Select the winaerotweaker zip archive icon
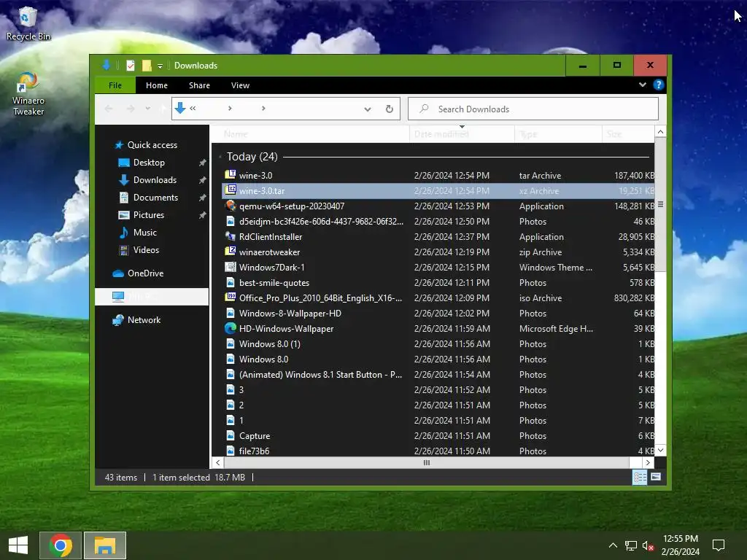Screen dimensions: 747x560 pyautogui.click(x=231, y=252)
